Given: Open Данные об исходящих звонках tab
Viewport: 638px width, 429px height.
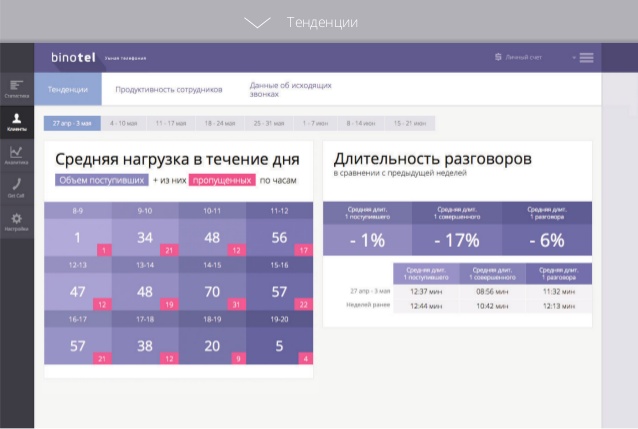Looking at the screenshot, I should [x=291, y=90].
